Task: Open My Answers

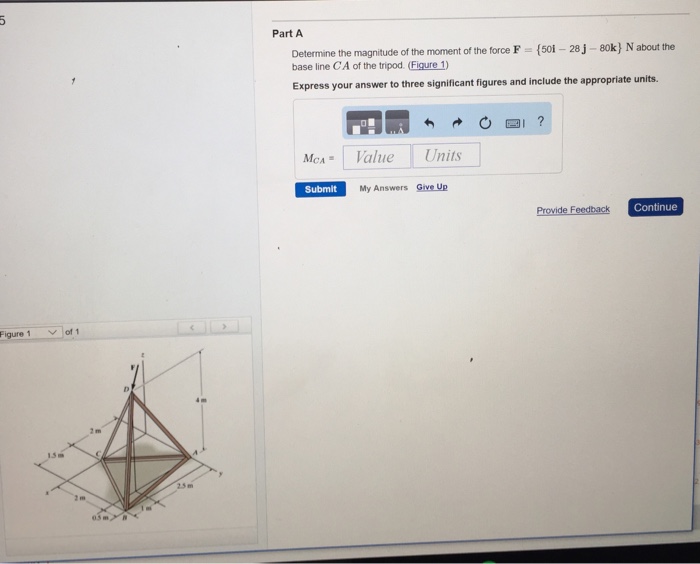Action: [x=383, y=188]
